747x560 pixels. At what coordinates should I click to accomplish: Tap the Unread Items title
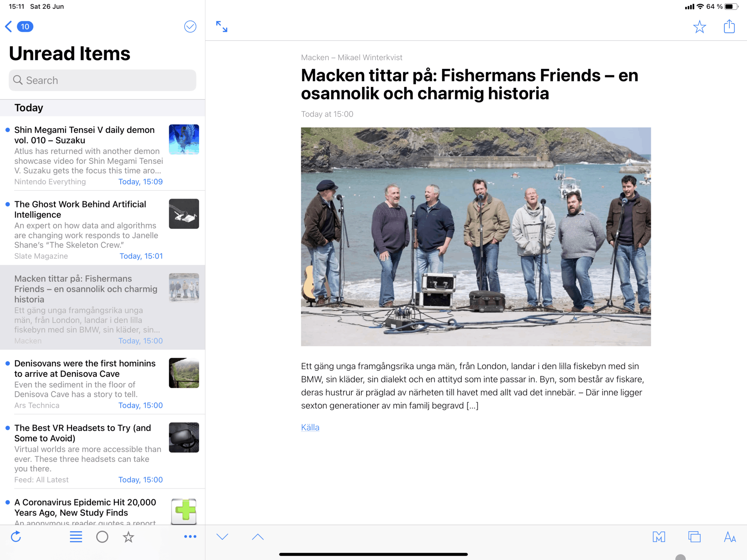[x=70, y=53]
